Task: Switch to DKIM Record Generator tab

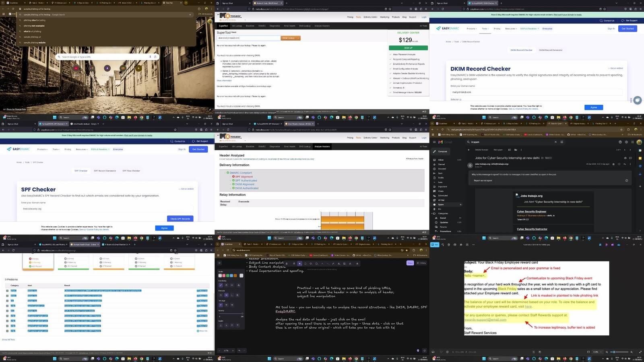Action: [551, 50]
